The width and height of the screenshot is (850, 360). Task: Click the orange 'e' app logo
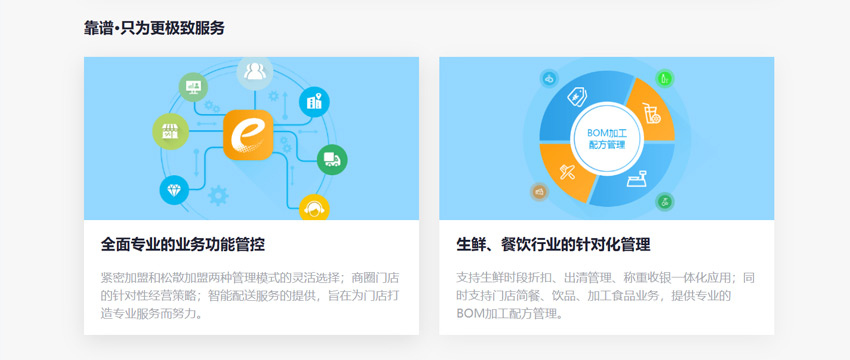point(248,135)
